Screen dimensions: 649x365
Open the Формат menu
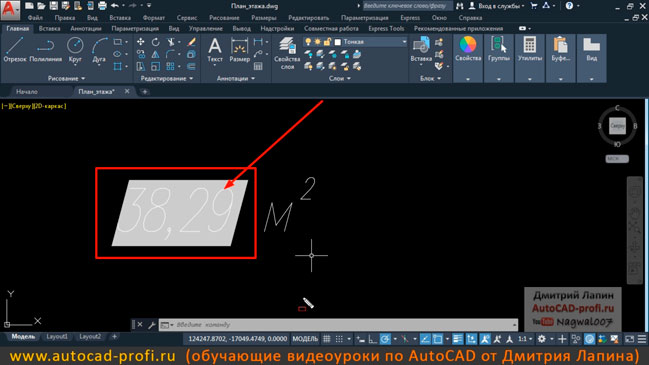tap(154, 18)
